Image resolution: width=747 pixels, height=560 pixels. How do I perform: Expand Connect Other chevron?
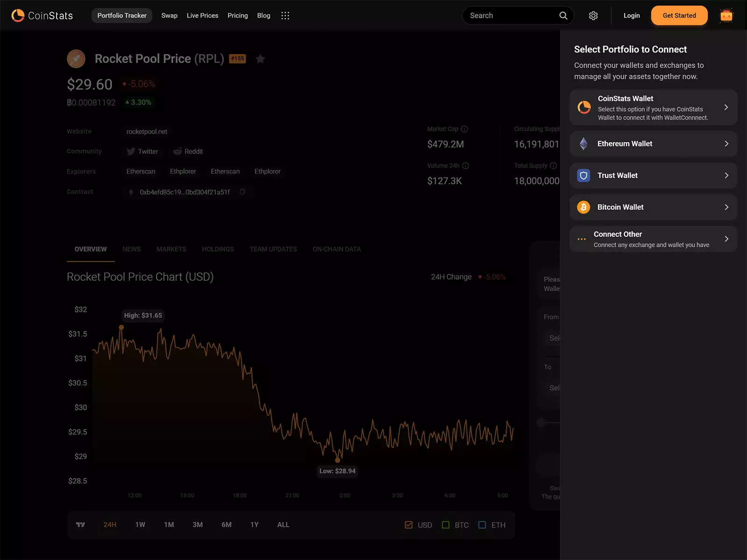tap(726, 239)
